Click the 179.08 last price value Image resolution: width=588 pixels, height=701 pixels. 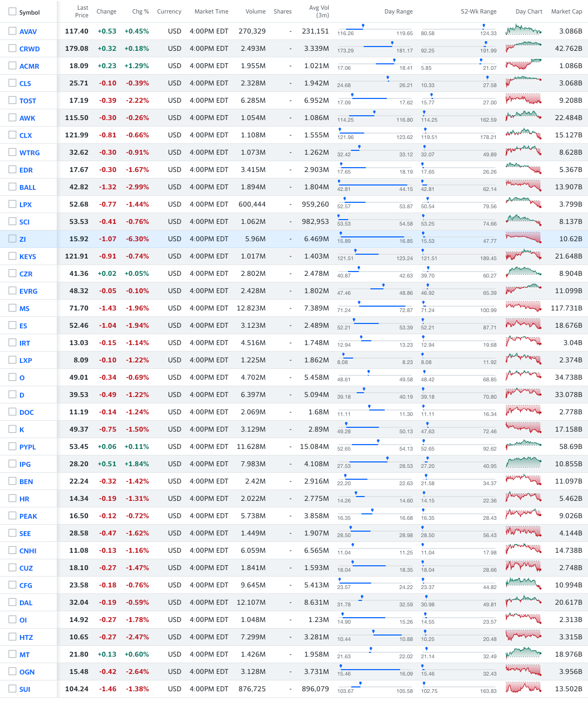(x=77, y=49)
